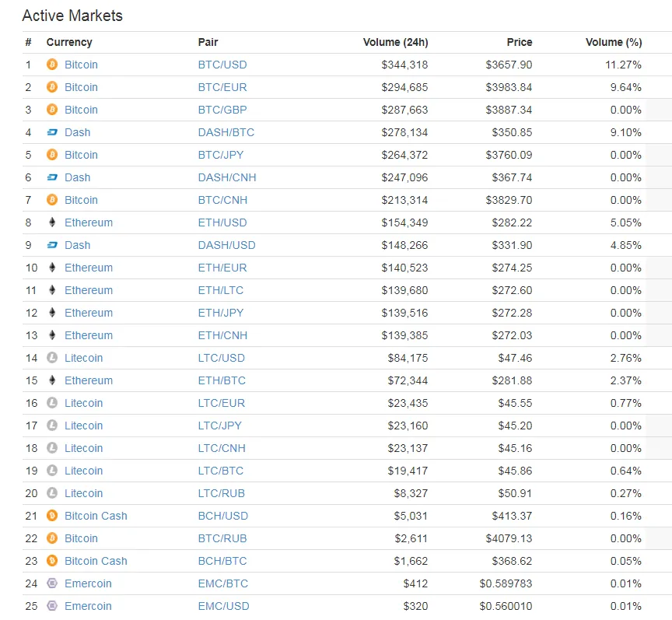Click the Bitcoin icon beside BTC/EUR
Image resolution: width=672 pixels, height=620 pixels.
pyautogui.click(x=52, y=87)
